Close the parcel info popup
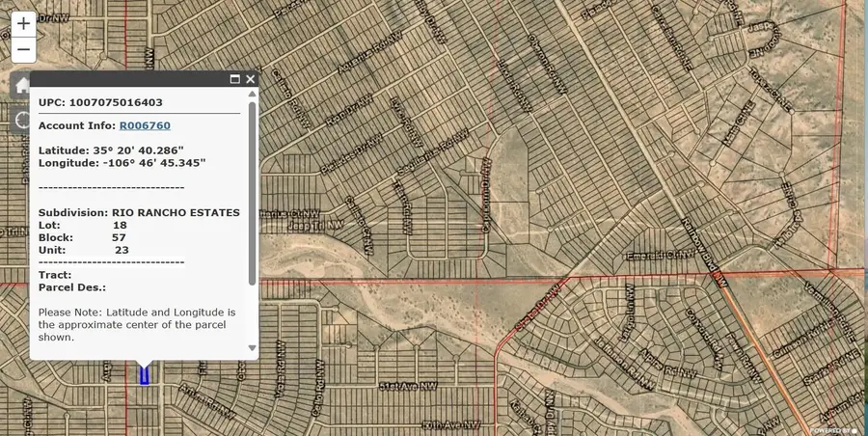The width and height of the screenshot is (868, 436). [251, 79]
